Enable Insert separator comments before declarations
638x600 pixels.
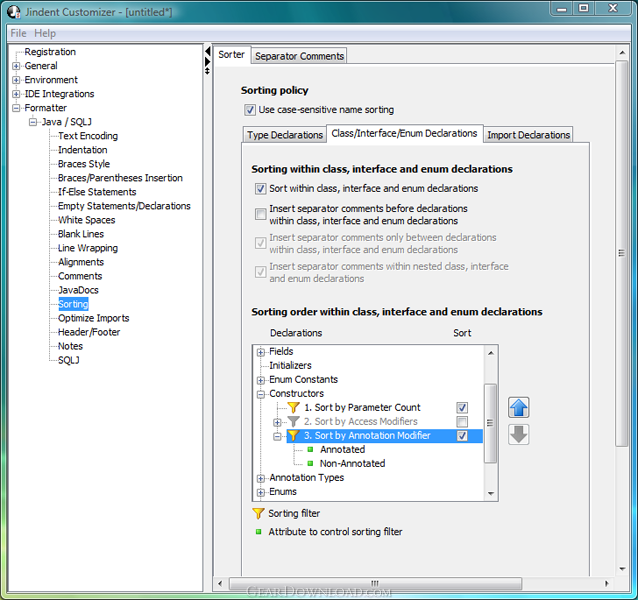click(x=260, y=214)
